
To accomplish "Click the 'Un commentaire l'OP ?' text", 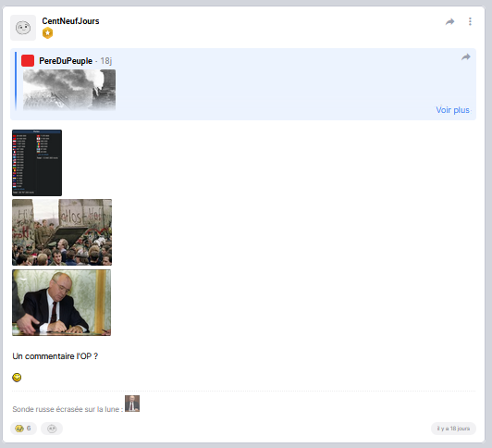I will click(x=55, y=356).
